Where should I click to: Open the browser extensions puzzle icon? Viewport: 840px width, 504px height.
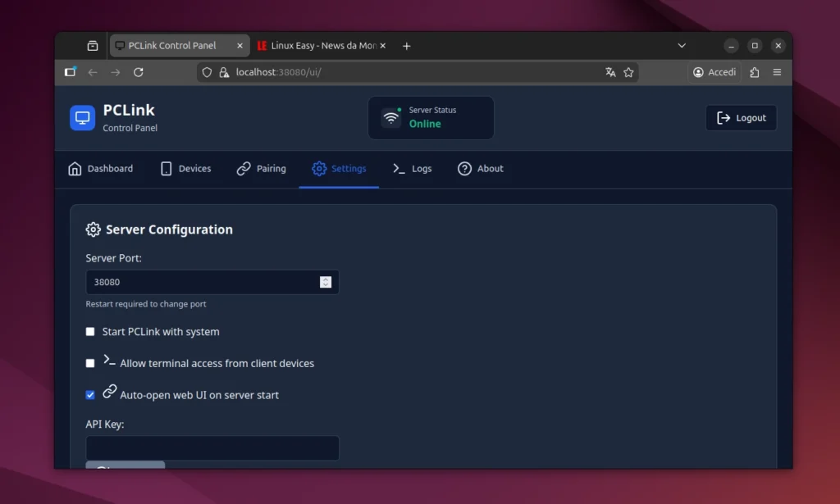point(755,72)
